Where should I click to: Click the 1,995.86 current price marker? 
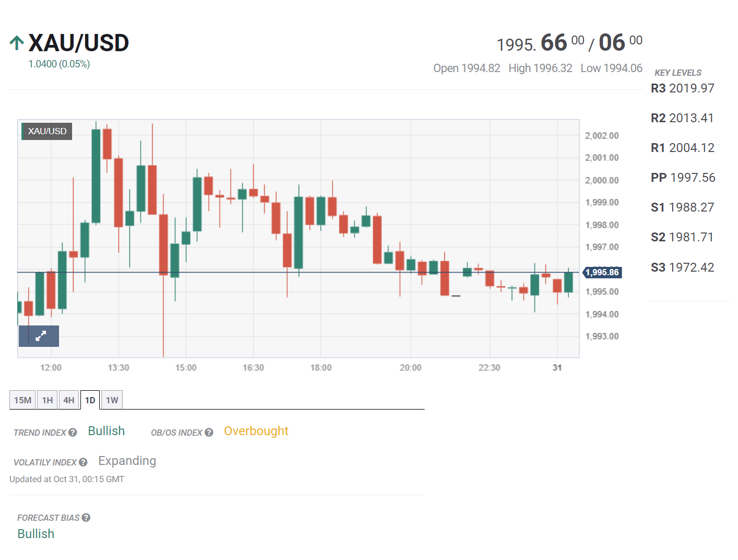[602, 272]
